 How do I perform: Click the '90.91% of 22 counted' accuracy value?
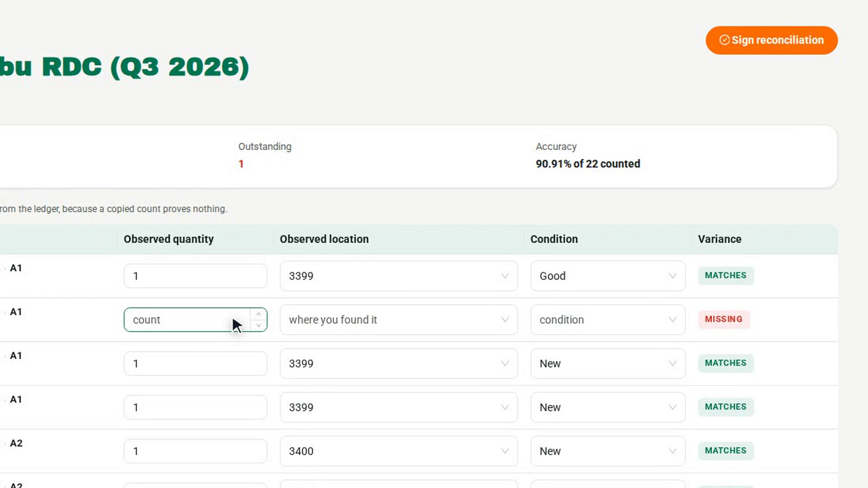pyautogui.click(x=588, y=164)
